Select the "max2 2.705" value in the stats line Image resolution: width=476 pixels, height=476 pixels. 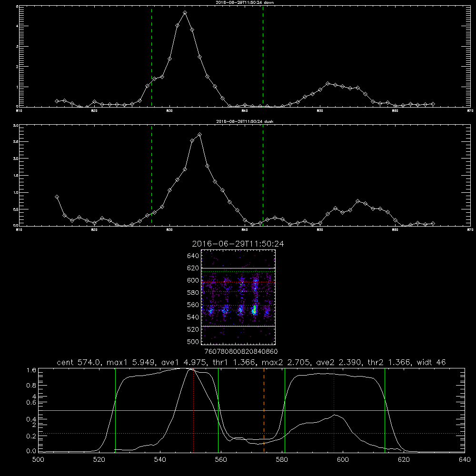click(x=285, y=362)
